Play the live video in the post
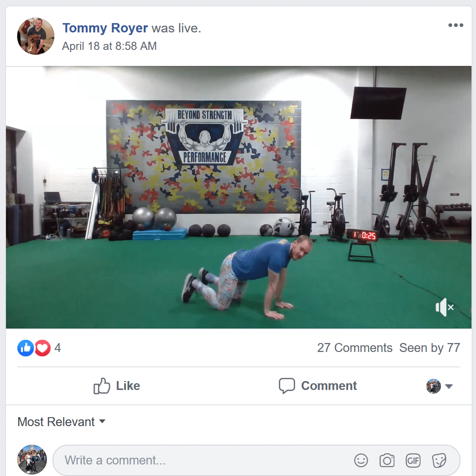 tap(239, 197)
